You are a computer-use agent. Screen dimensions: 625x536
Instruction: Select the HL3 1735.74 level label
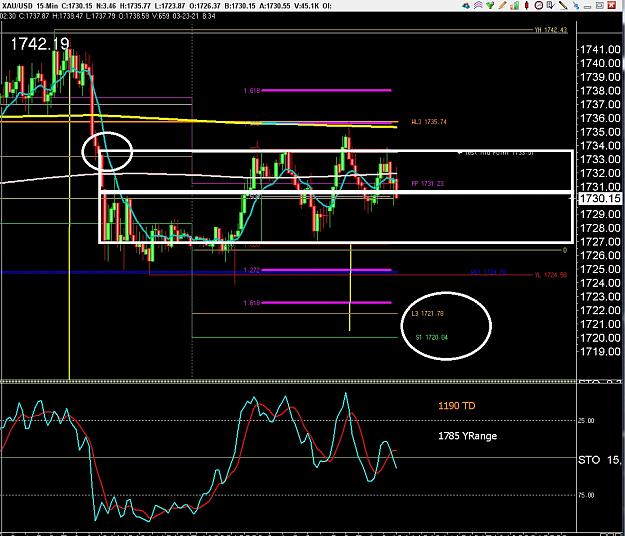pyautogui.click(x=429, y=122)
